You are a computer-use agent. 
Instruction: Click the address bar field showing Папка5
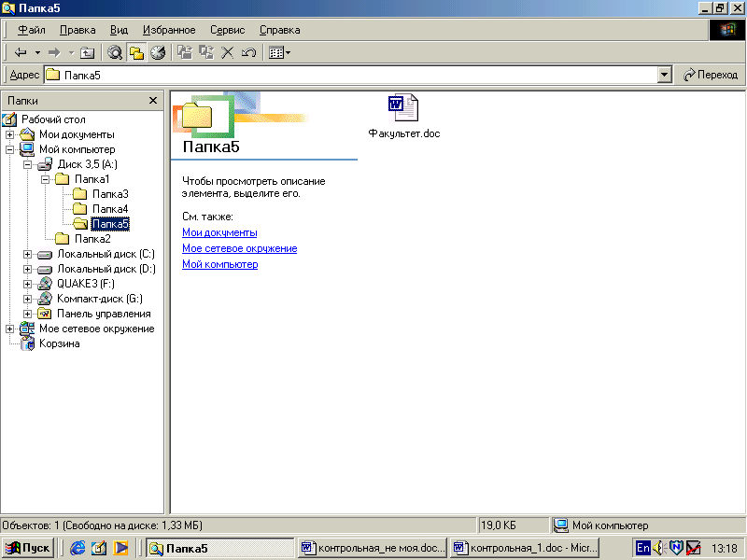click(352, 76)
